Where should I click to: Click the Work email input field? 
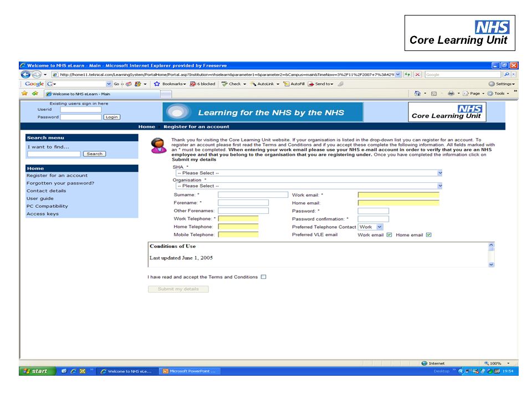click(x=398, y=195)
